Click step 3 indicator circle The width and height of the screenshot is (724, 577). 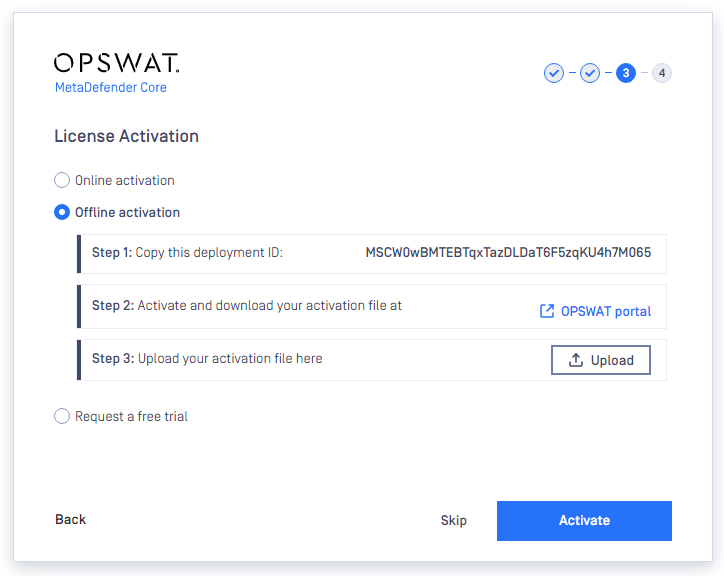click(x=626, y=73)
